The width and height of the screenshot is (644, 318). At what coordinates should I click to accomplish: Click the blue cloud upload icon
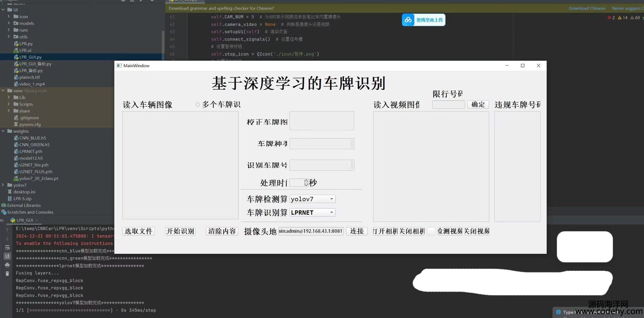click(408, 20)
